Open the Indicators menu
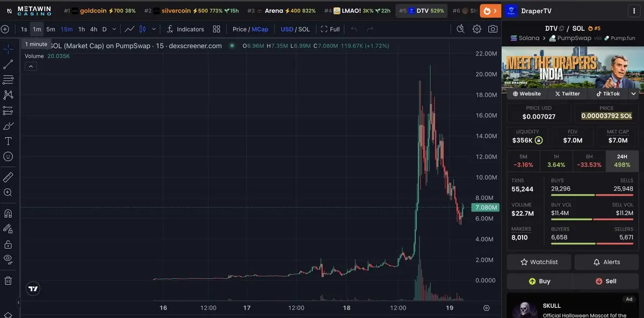 pyautogui.click(x=185, y=29)
